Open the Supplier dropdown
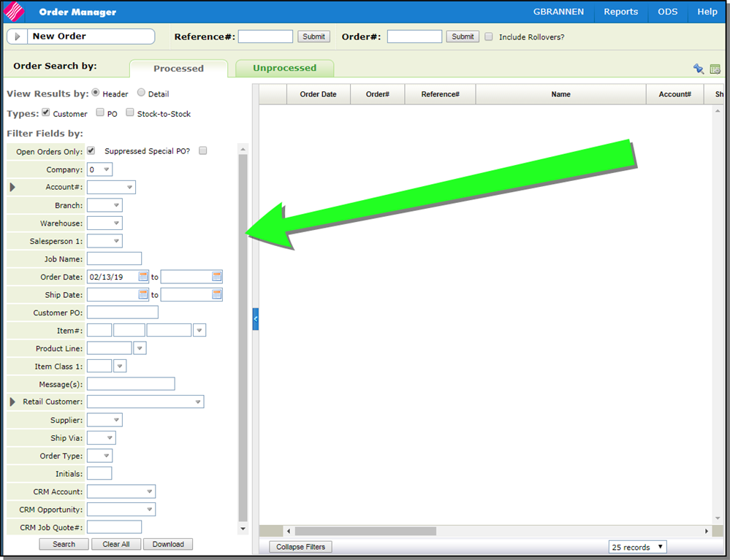The width and height of the screenshot is (730, 560). [104, 420]
